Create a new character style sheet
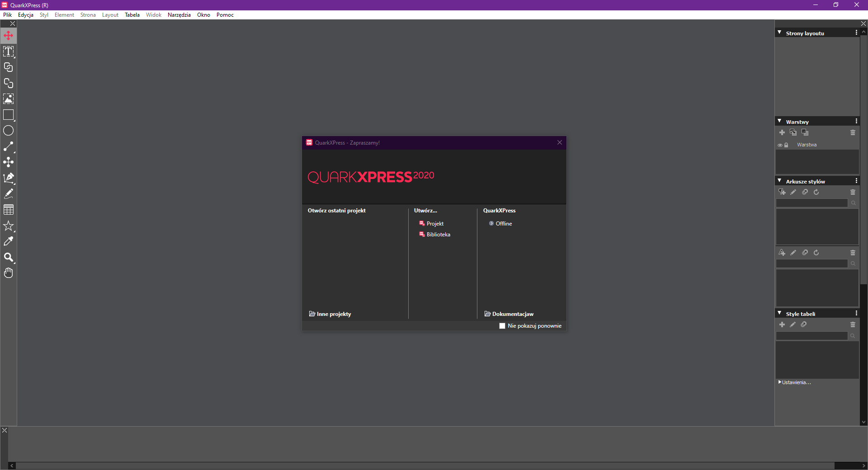The image size is (868, 470). pyautogui.click(x=782, y=253)
